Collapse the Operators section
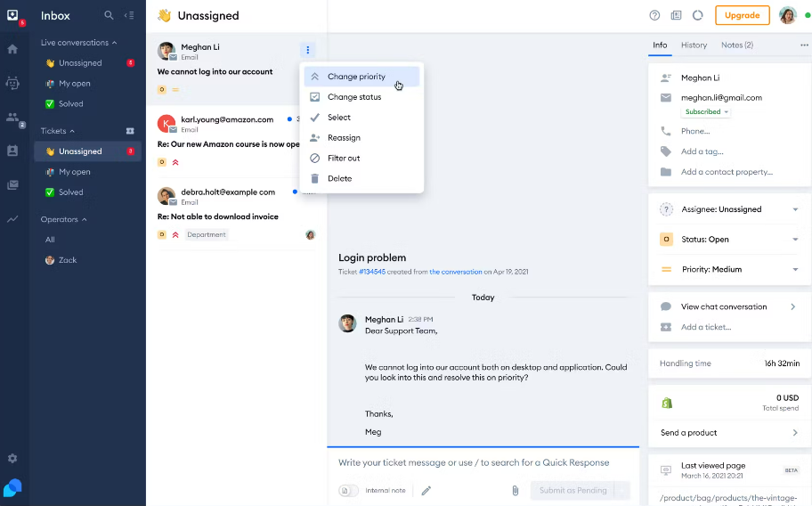The width and height of the screenshot is (812, 506). click(x=64, y=220)
